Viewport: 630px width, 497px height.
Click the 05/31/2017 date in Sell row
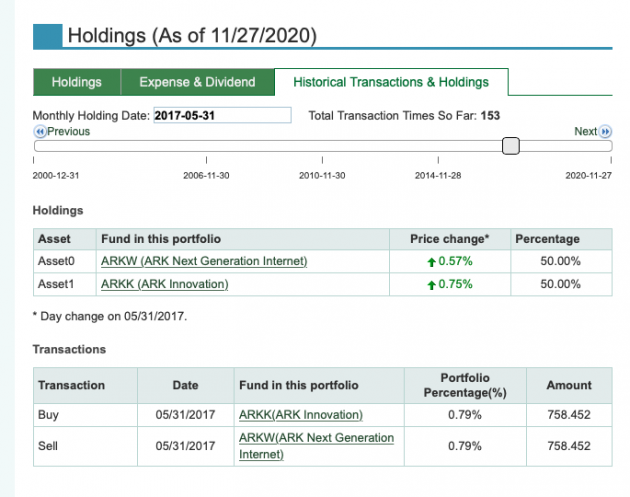tap(185, 446)
